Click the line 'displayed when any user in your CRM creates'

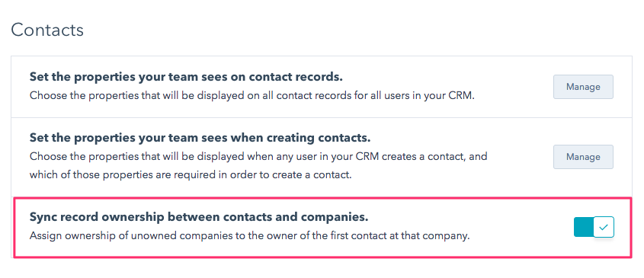(x=258, y=156)
